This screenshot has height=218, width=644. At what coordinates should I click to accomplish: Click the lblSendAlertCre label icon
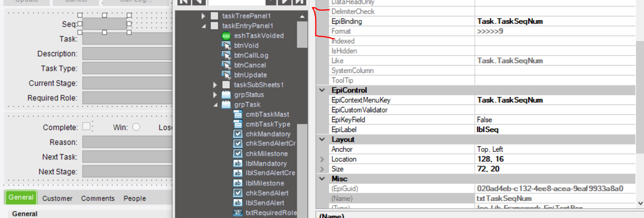tap(238, 173)
